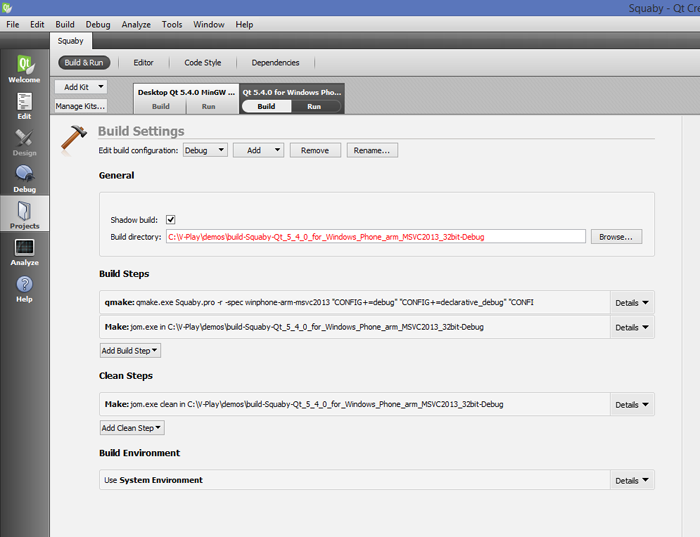Expand Details for the Make jom.exe build step
700x537 pixels.
point(632,327)
